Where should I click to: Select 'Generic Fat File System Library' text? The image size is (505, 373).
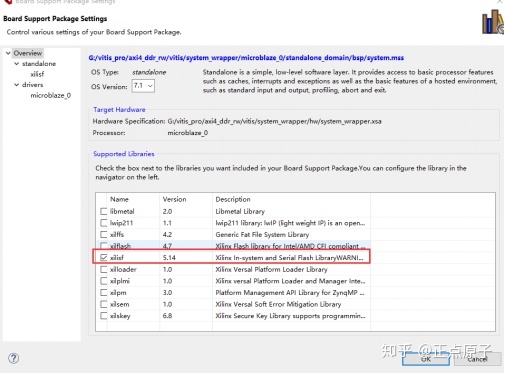pyautogui.click(x=262, y=234)
